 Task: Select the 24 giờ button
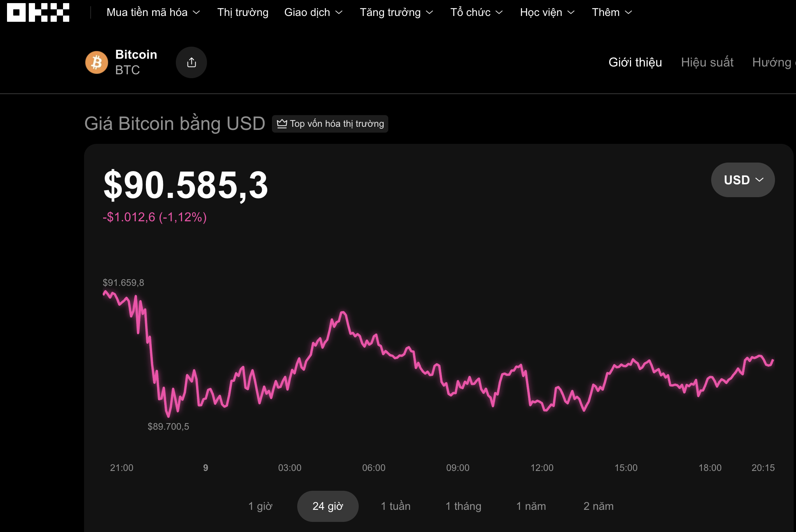328,506
